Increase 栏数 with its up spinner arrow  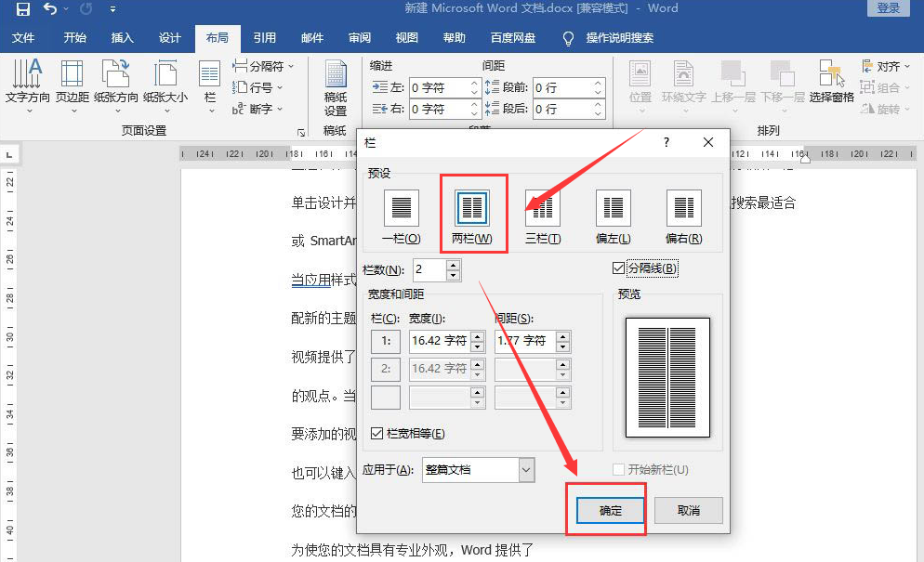[454, 265]
